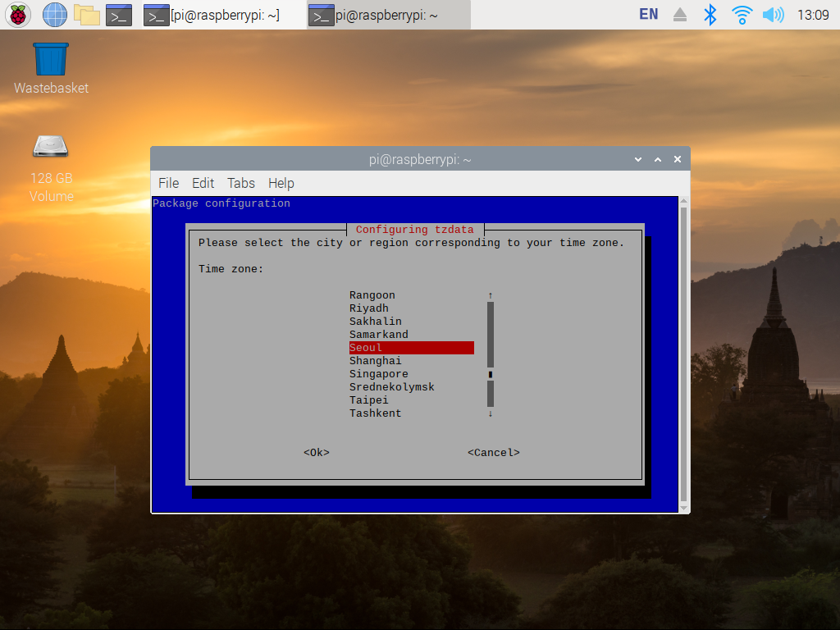Open the Help menu in the terminal

(x=281, y=183)
